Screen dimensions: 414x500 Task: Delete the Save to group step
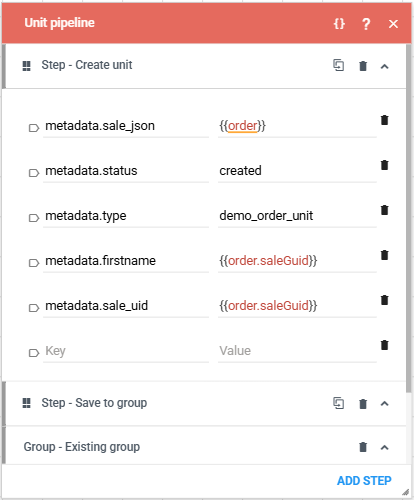[363, 404]
